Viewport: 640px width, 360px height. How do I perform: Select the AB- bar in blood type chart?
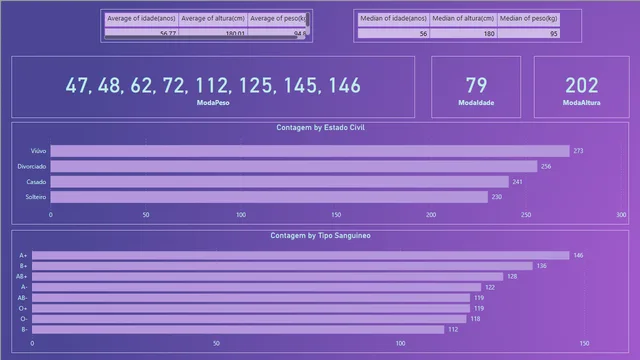pyautogui.click(x=251, y=298)
